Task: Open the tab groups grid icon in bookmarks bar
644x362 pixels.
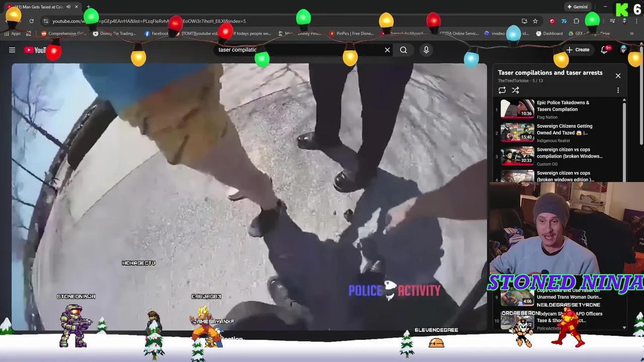Action: click(29, 34)
